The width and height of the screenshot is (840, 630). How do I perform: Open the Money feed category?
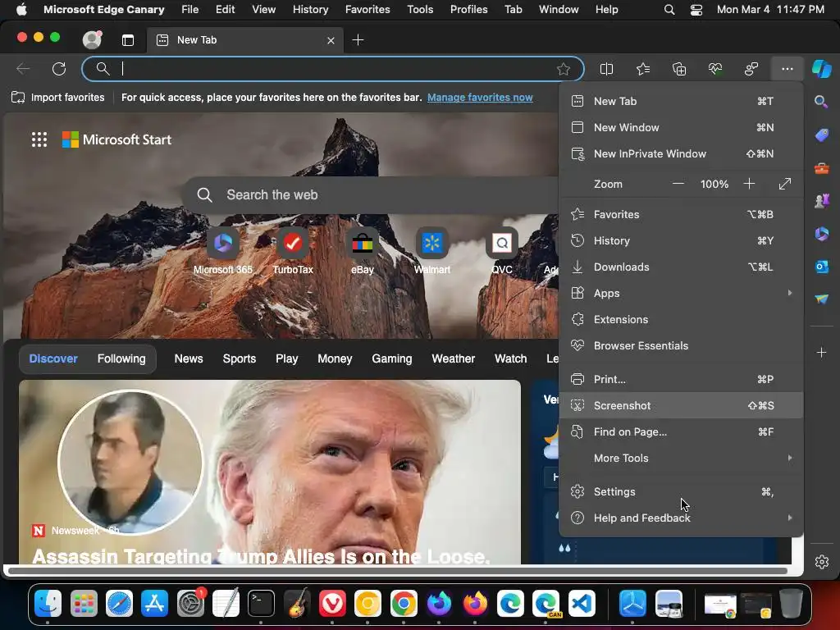[x=335, y=359]
